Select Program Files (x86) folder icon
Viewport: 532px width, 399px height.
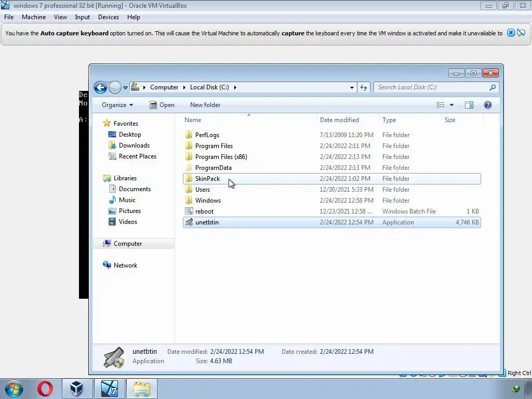(189, 156)
